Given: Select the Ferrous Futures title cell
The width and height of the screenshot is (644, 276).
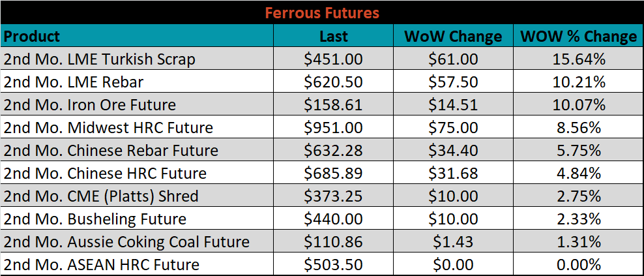Looking at the screenshot, I should (x=322, y=13).
